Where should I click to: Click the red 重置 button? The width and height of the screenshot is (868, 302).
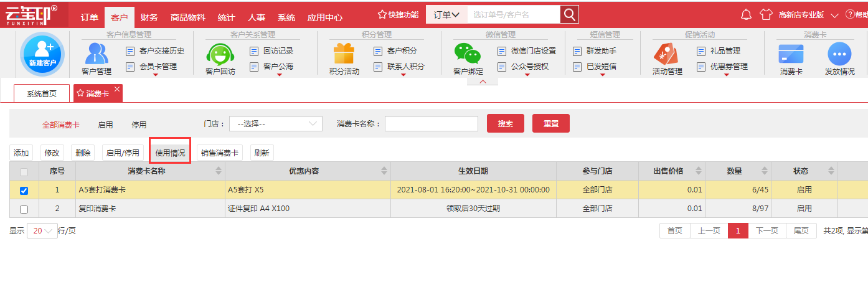point(551,124)
